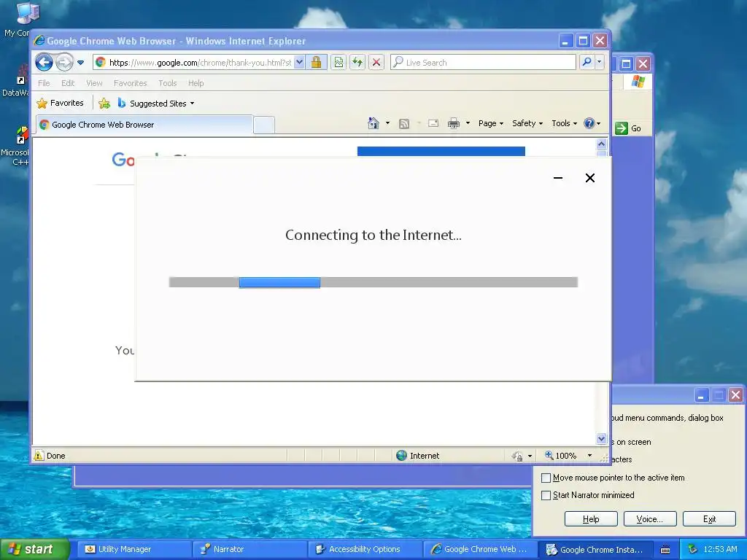Open the Favorites menu in menu bar
The image size is (747, 560).
click(x=130, y=83)
